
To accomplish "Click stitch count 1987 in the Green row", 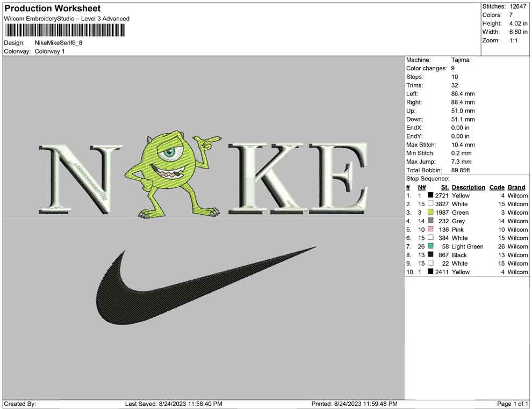I will (x=442, y=213).
